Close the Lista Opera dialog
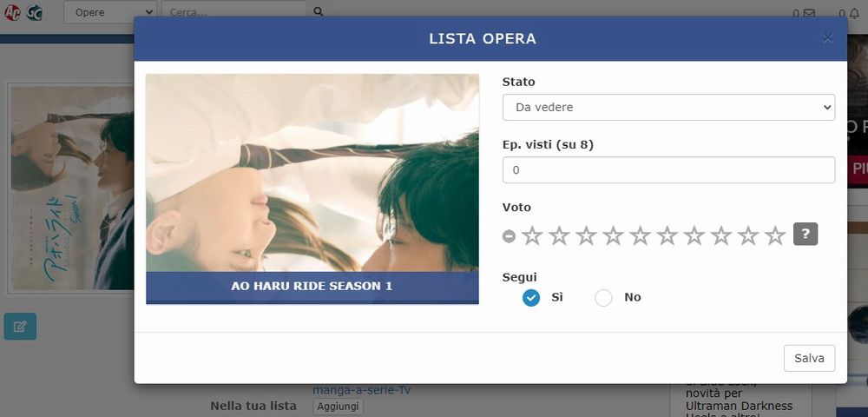This screenshot has width=868, height=417. 827,37
